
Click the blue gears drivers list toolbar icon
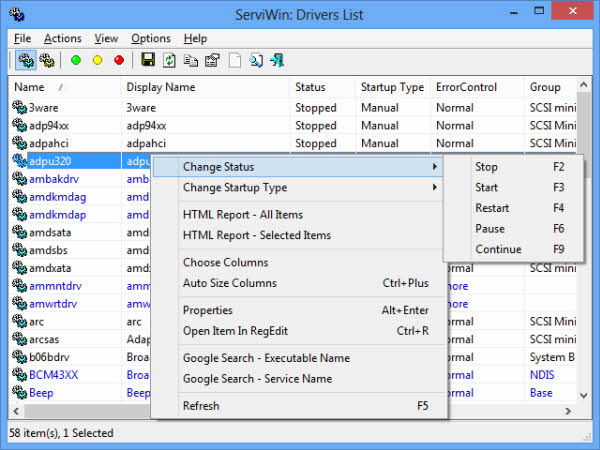(x=25, y=61)
